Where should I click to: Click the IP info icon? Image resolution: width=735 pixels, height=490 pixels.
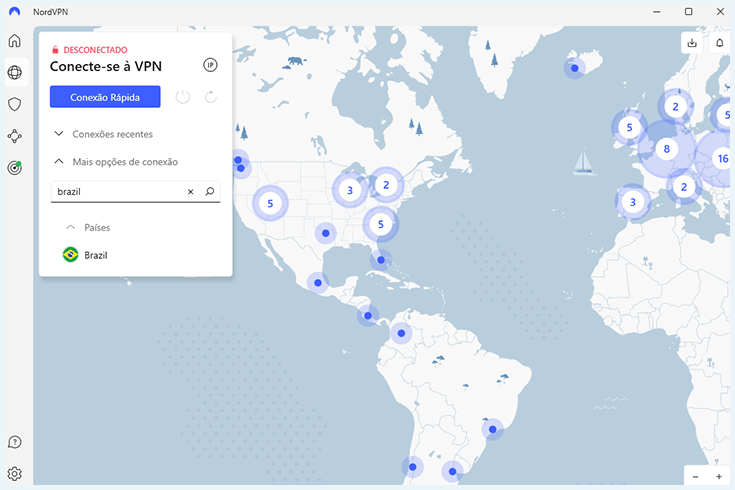point(210,65)
